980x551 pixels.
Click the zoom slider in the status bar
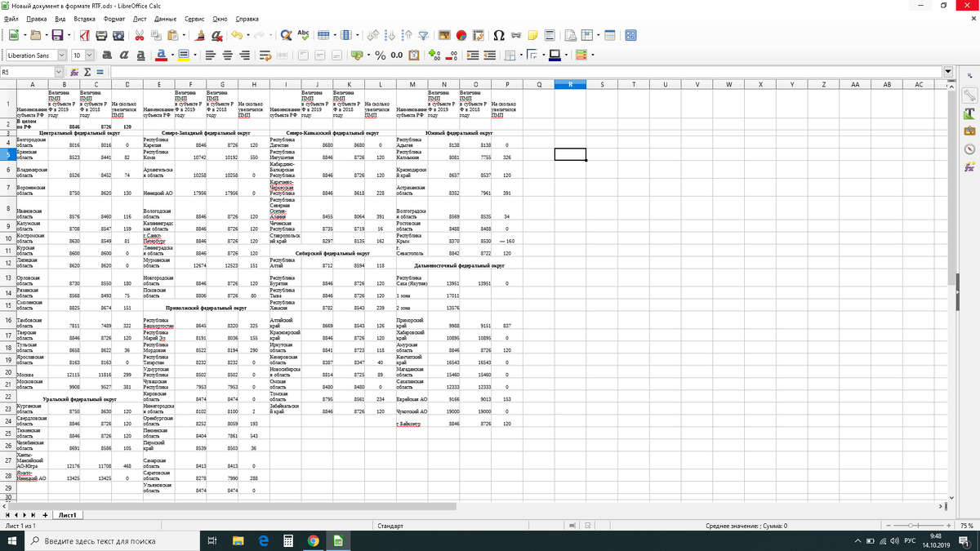pos(917,526)
